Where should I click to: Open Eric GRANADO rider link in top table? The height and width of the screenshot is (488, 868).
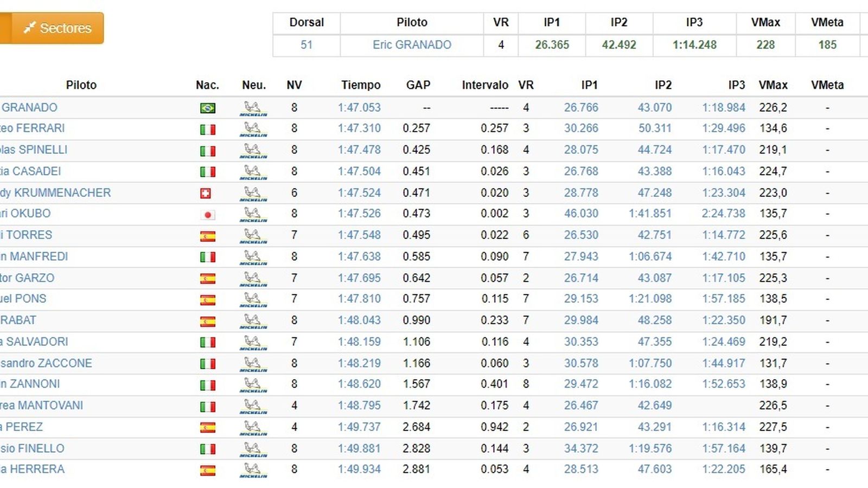tap(412, 45)
